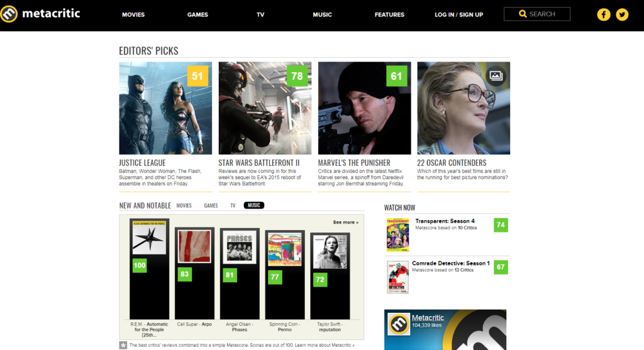
Task: Click the 100 score badge for R.E.M.
Action: click(140, 265)
